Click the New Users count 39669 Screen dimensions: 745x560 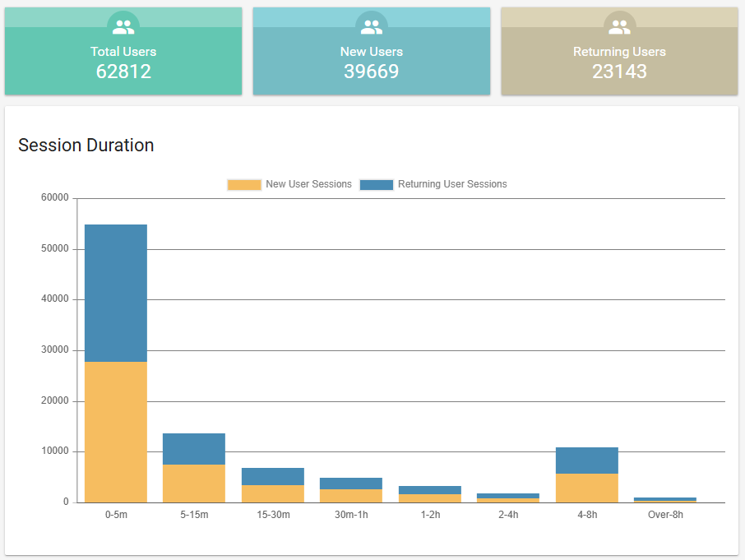372,72
